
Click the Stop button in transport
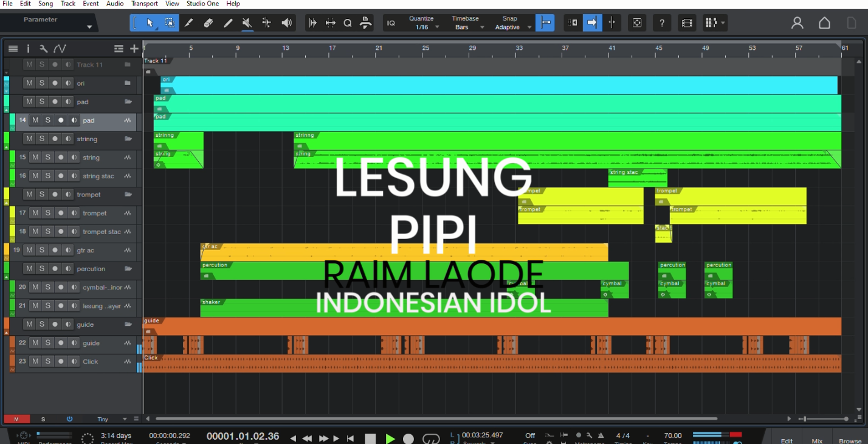coord(370,439)
